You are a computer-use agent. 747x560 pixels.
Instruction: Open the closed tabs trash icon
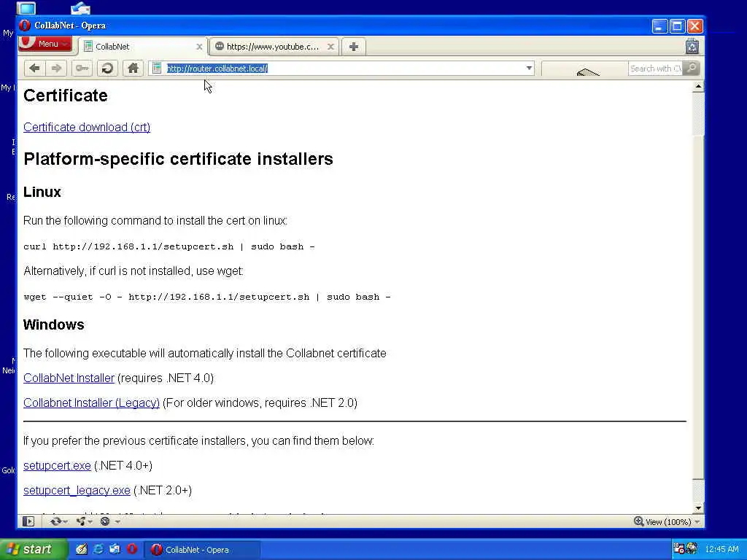click(x=692, y=46)
